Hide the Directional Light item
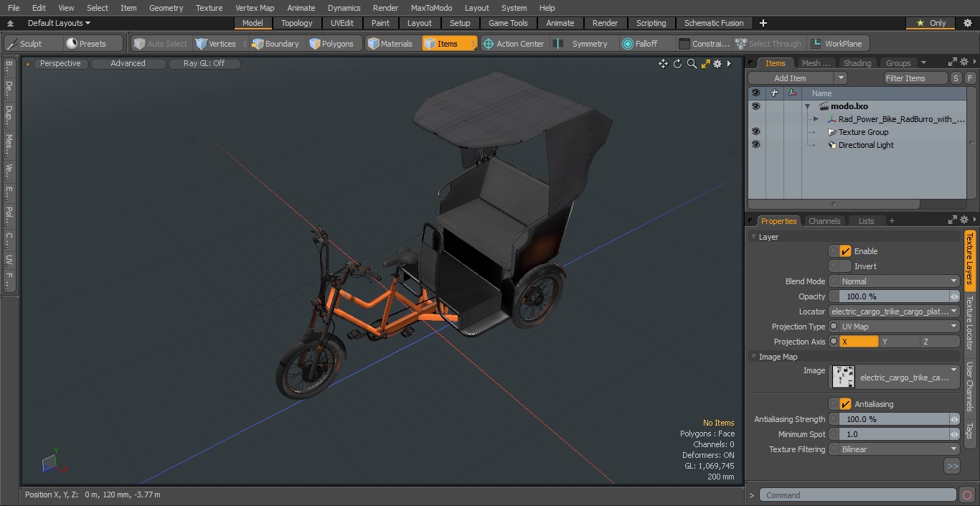The width and height of the screenshot is (980, 506). coord(755,145)
